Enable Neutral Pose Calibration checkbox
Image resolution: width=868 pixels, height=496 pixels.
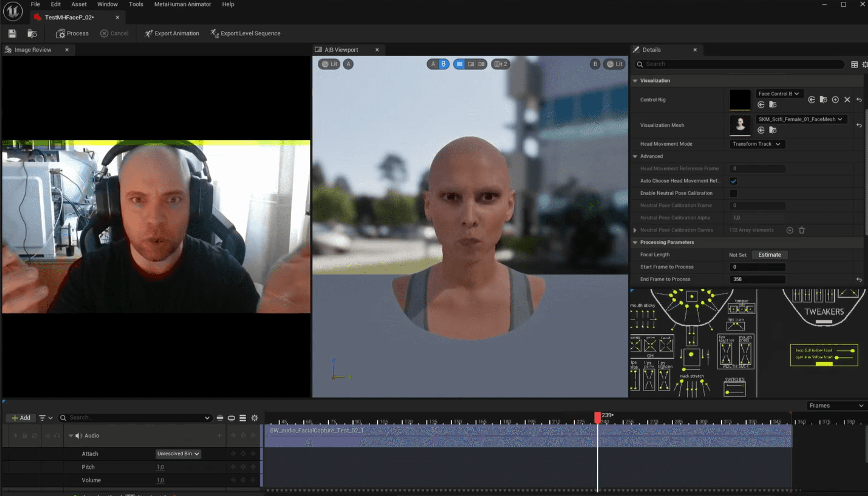[x=733, y=193]
